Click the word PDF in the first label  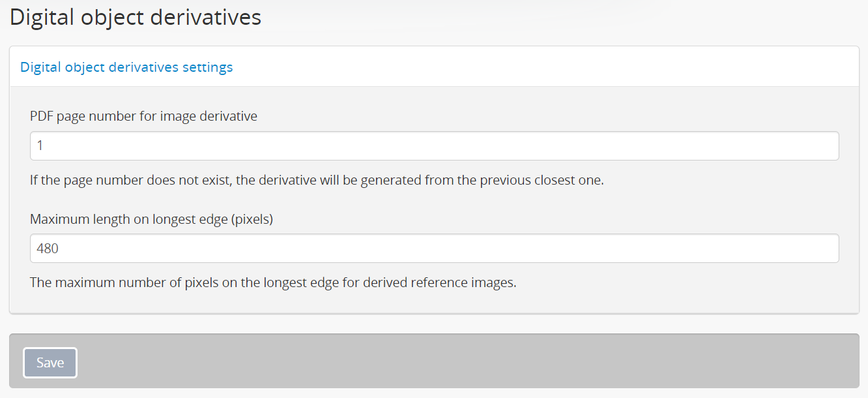[x=42, y=116]
